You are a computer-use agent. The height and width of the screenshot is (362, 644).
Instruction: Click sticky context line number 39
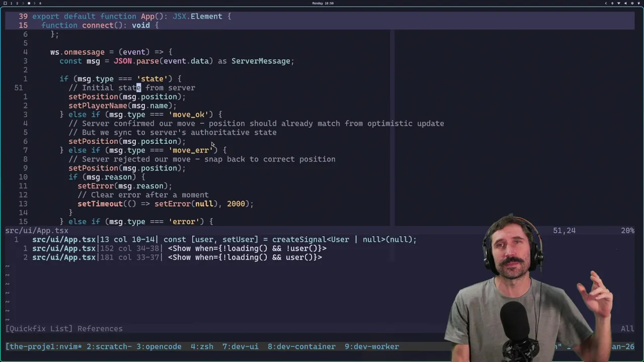[23, 16]
